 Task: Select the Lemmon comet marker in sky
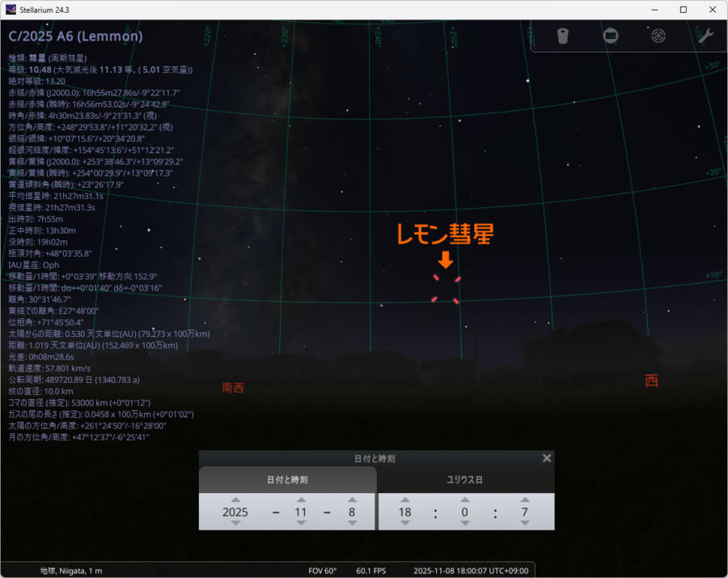pyautogui.click(x=445, y=289)
